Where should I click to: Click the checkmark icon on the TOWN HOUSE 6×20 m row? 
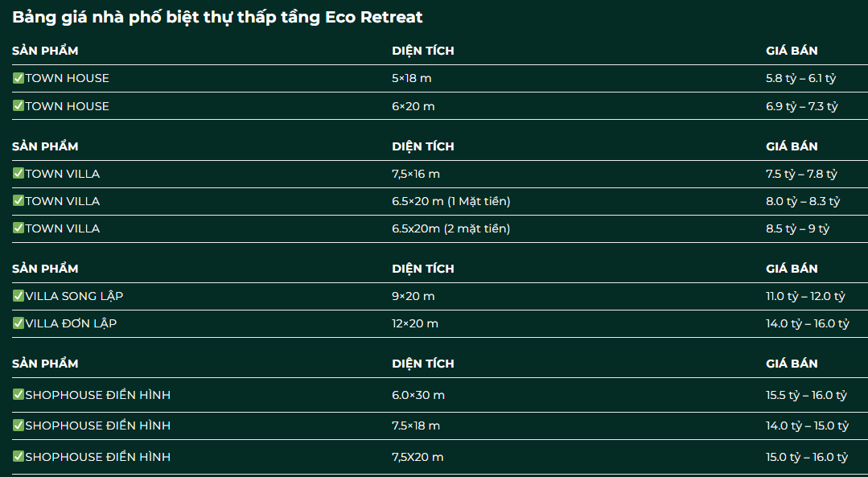[19, 106]
